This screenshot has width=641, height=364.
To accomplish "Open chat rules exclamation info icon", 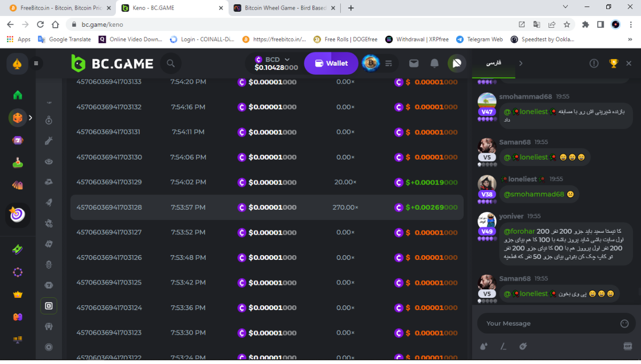I will point(594,64).
